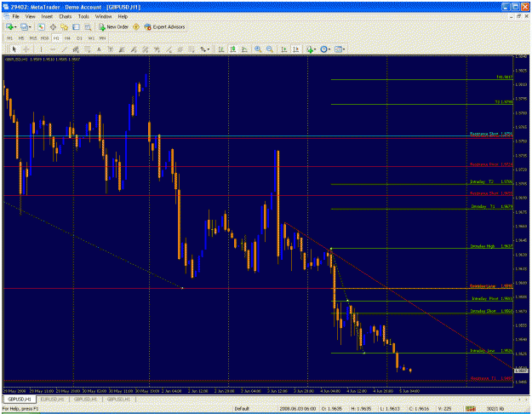Select the H1 timeframe button

(x=56, y=38)
